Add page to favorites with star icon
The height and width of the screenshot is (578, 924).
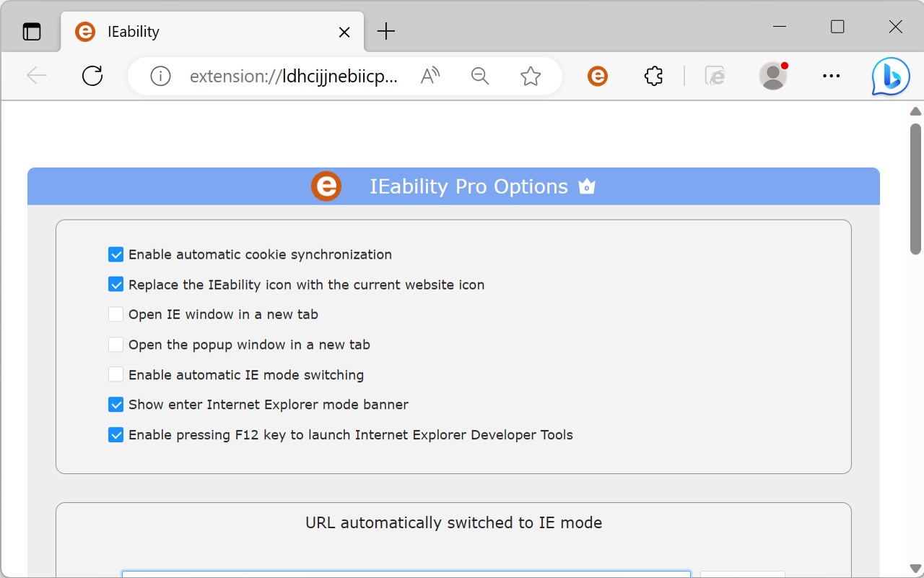click(531, 76)
